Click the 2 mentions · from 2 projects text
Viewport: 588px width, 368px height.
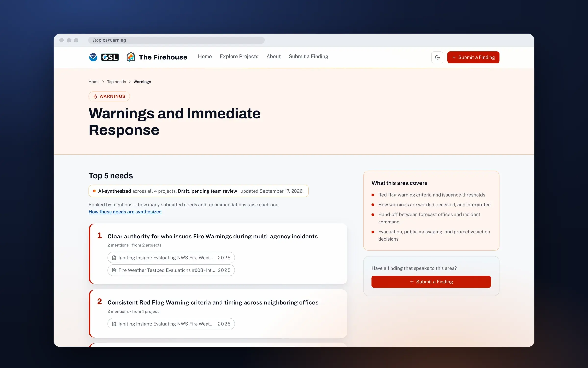(135, 245)
